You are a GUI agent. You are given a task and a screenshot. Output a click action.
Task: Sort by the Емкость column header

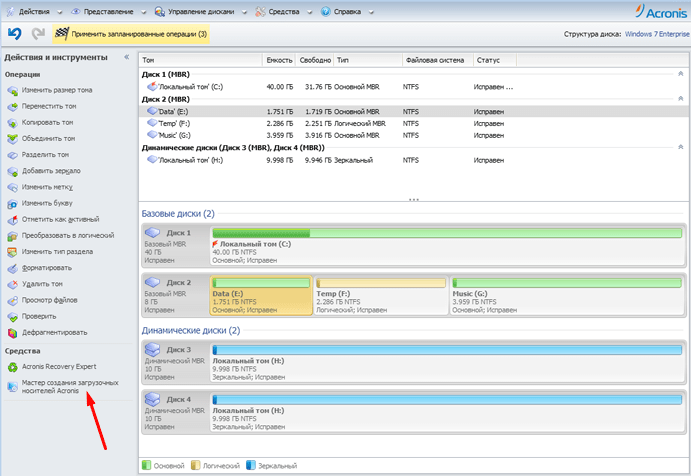click(279, 60)
